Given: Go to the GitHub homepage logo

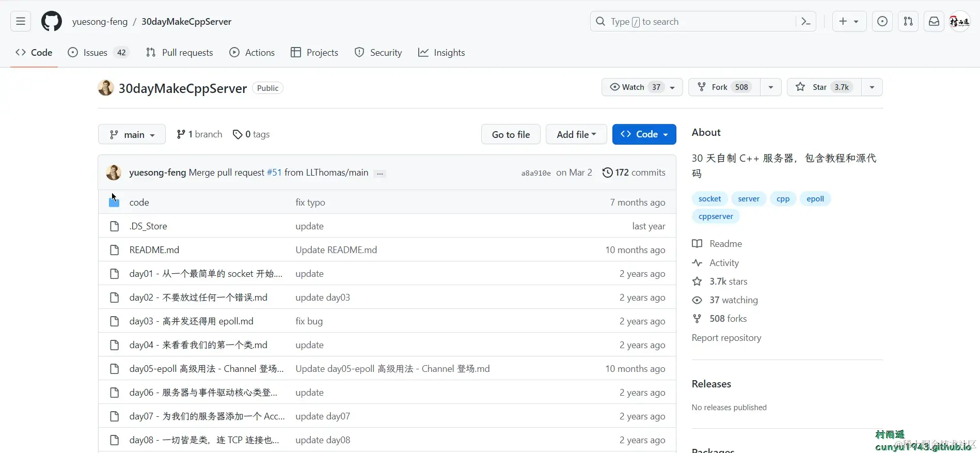Looking at the screenshot, I should pos(52,21).
